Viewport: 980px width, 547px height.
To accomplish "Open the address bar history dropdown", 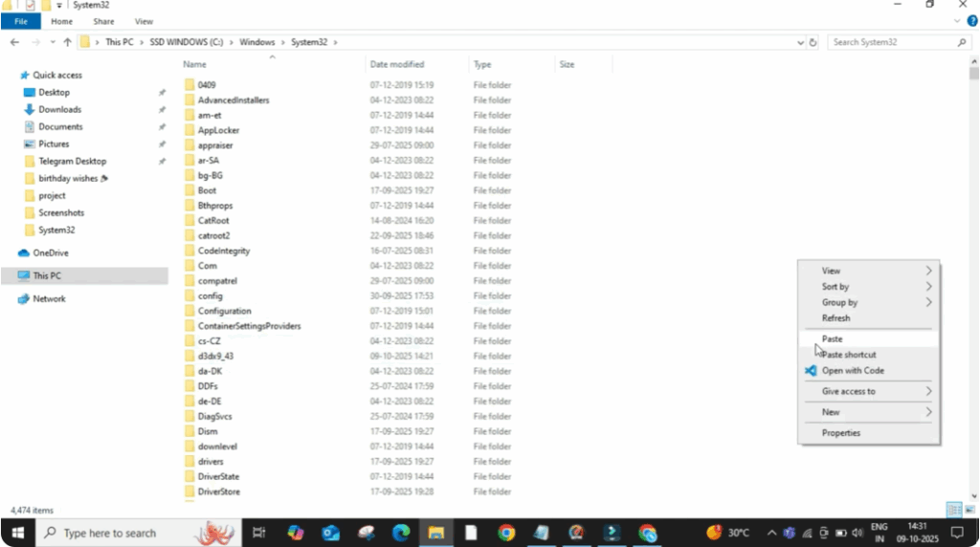I will point(800,42).
